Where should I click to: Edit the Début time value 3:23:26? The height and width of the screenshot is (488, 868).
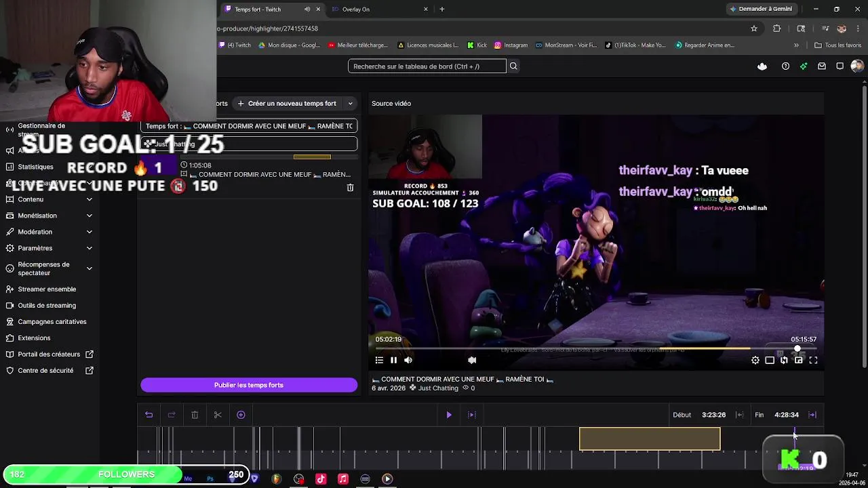click(x=713, y=415)
